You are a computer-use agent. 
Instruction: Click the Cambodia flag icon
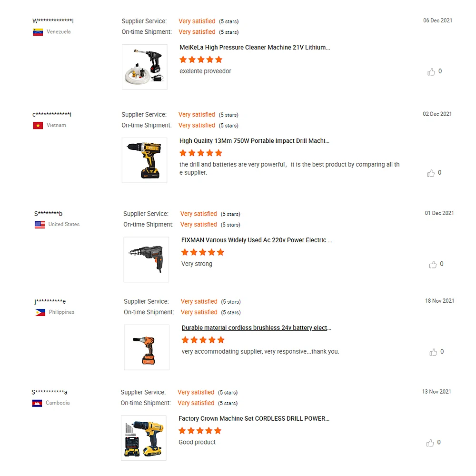click(x=37, y=403)
